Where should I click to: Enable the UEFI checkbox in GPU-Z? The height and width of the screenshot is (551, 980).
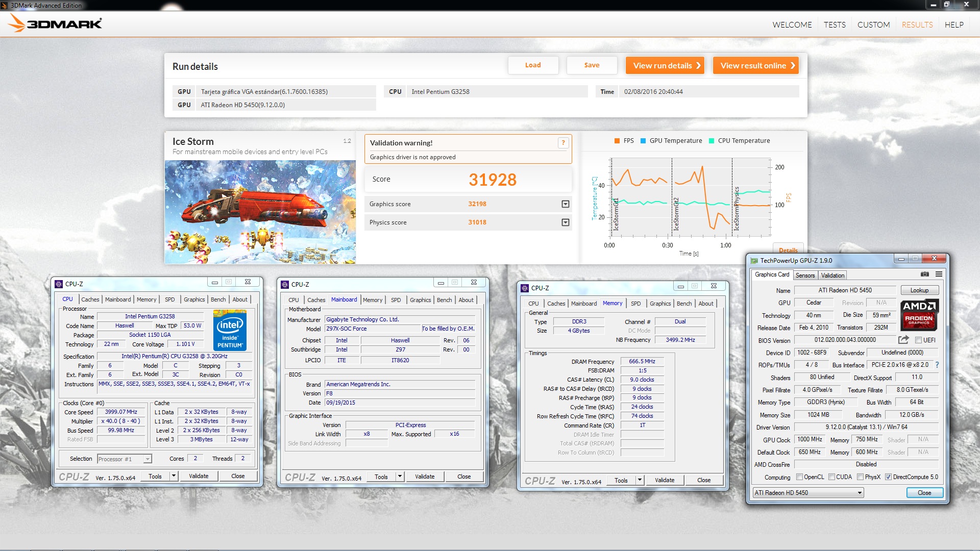tap(918, 340)
